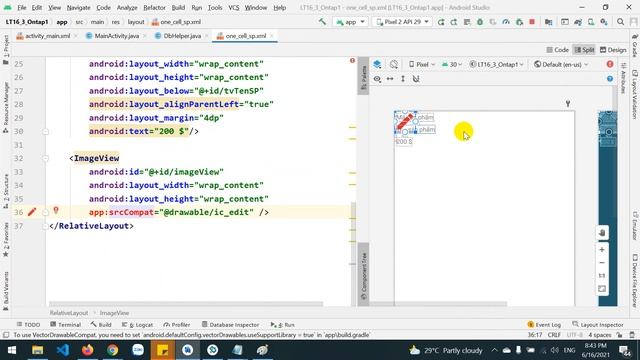640x360 pixels.
Task: Collapse the ImageView tag fold on line 32
Action: [x=46, y=158]
